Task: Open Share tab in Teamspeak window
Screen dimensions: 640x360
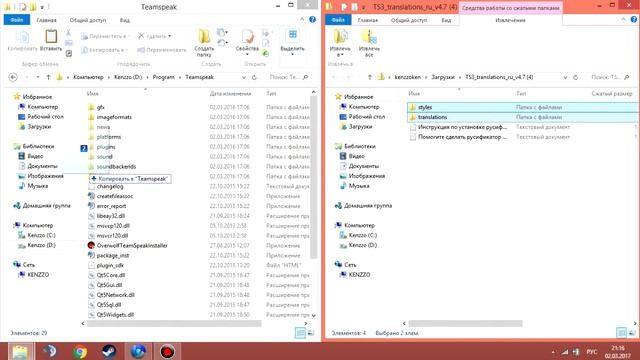Action: pyautogui.click(x=87, y=20)
